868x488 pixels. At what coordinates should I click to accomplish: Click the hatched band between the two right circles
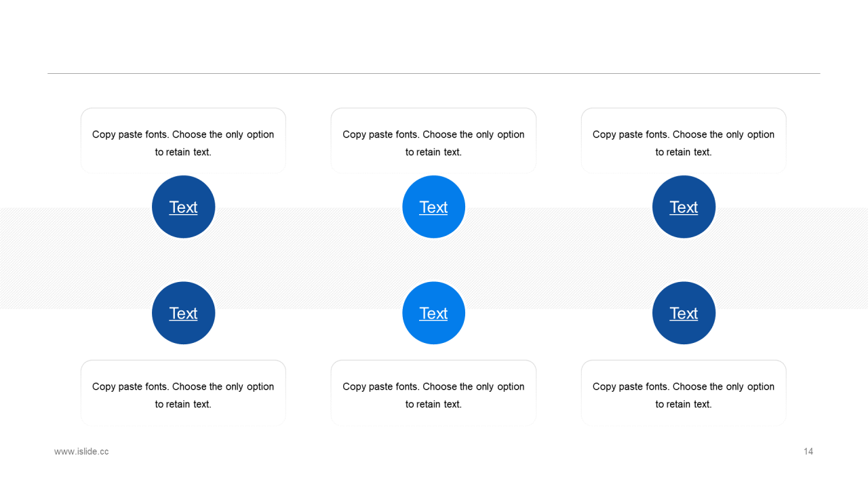click(x=684, y=260)
